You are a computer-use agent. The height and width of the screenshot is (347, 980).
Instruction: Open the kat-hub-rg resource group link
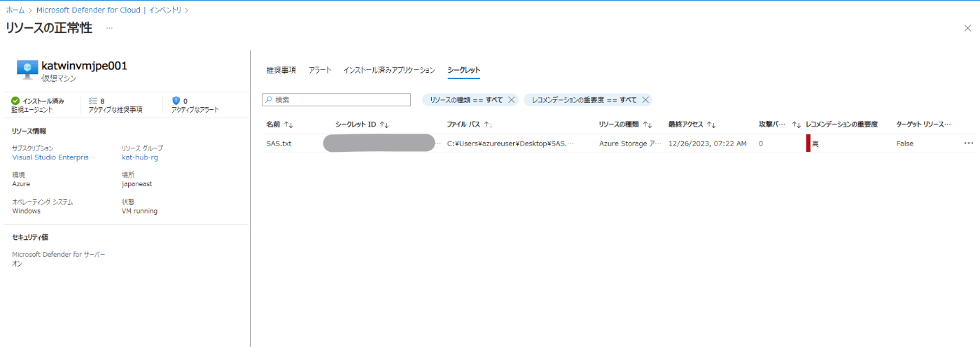click(x=139, y=157)
